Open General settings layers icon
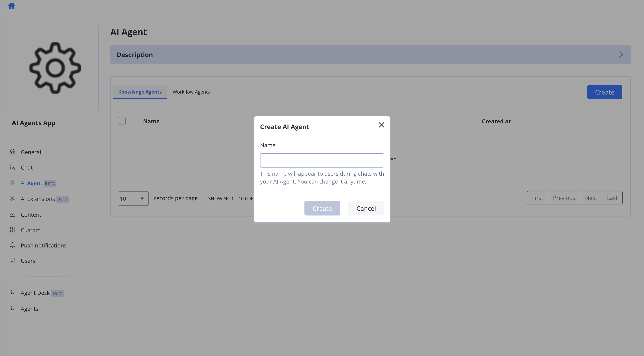Viewport: 644px width, 356px height. tap(12, 152)
